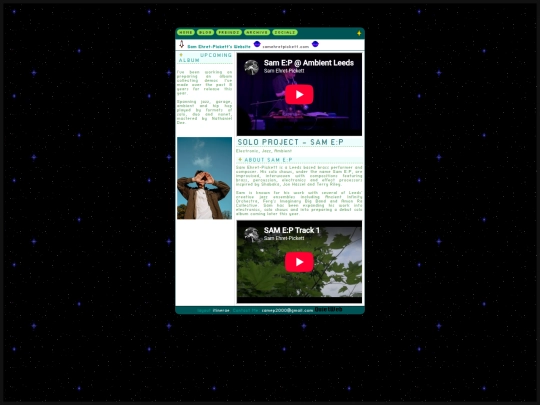
Task: Open the SOCIALZ nav button
Action: pos(285,32)
